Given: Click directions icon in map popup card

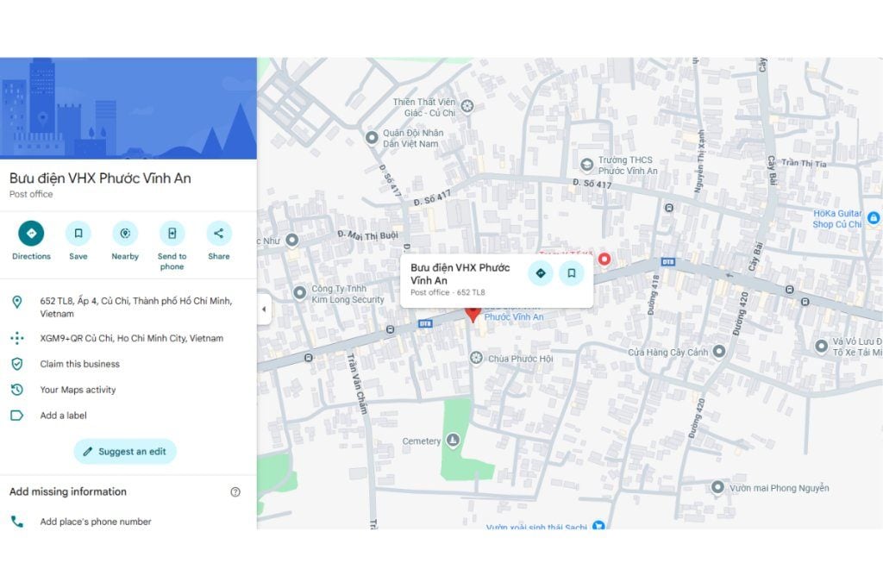Looking at the screenshot, I should [541, 273].
